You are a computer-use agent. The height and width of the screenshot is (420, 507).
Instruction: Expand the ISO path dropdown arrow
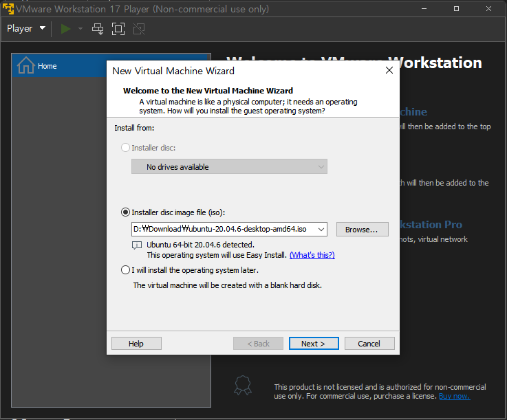[321, 230]
